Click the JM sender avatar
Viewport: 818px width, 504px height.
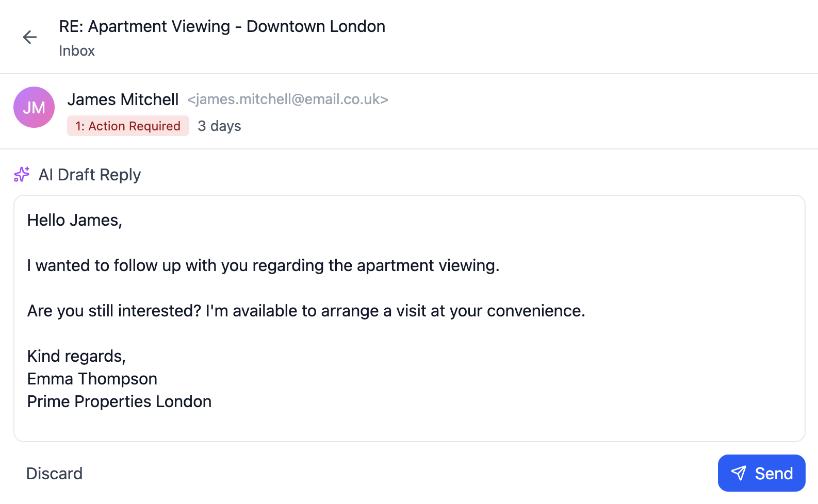tap(34, 107)
